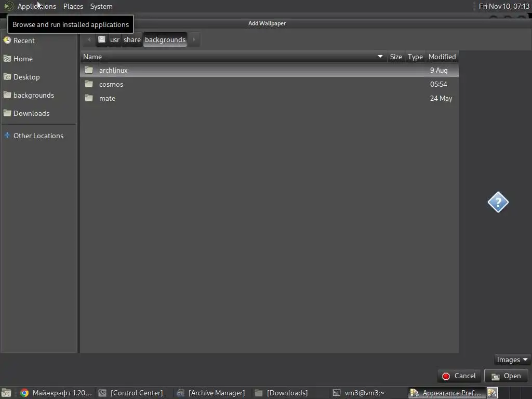
Task: Sort by Size column header
Action: [x=396, y=57]
